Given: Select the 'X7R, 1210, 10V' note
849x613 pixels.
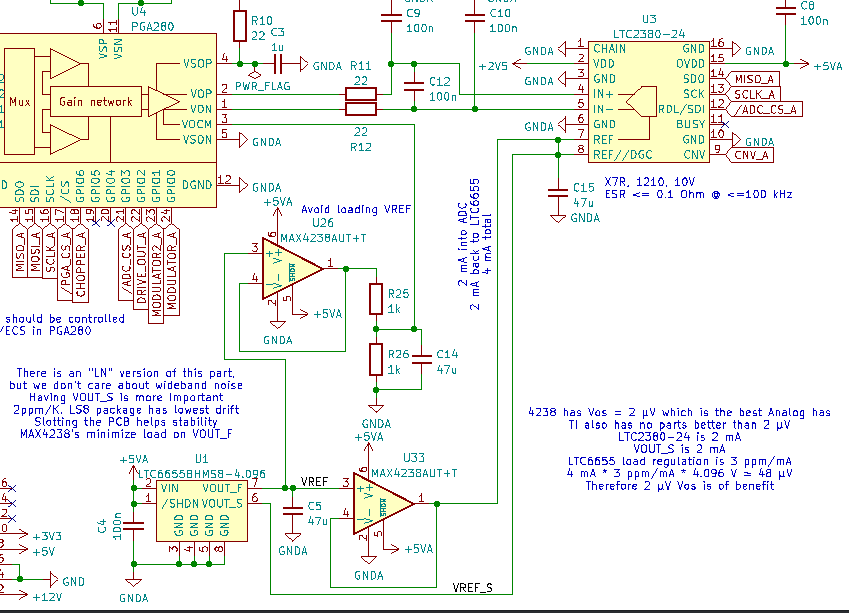Looking at the screenshot, I should coord(650,182).
